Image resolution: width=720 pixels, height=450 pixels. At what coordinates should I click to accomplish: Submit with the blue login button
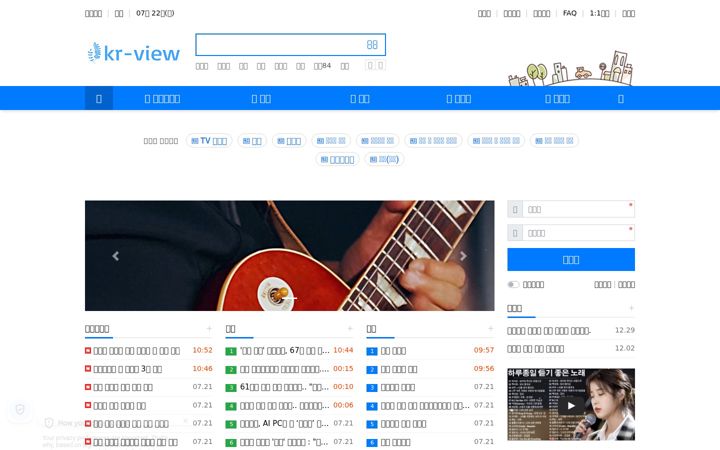coord(571,259)
